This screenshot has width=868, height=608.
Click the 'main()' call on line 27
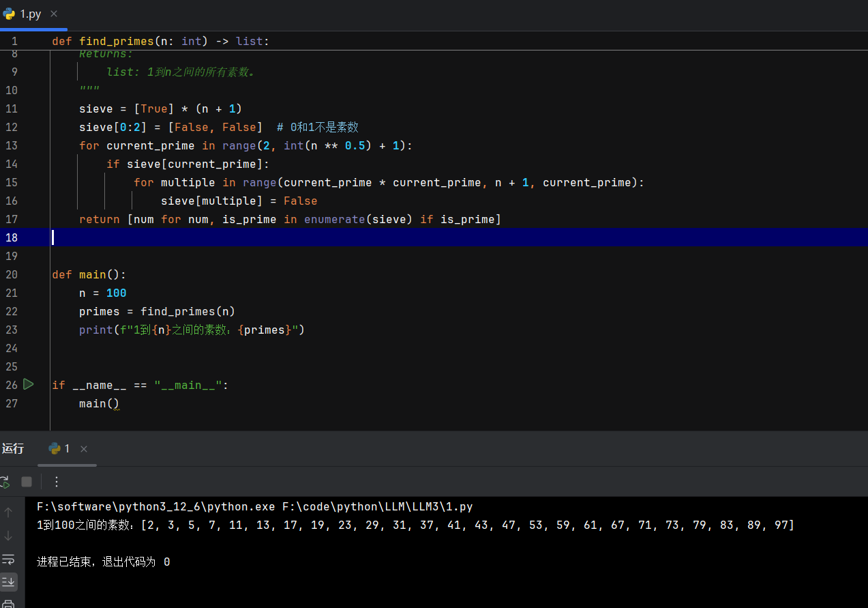100,403
